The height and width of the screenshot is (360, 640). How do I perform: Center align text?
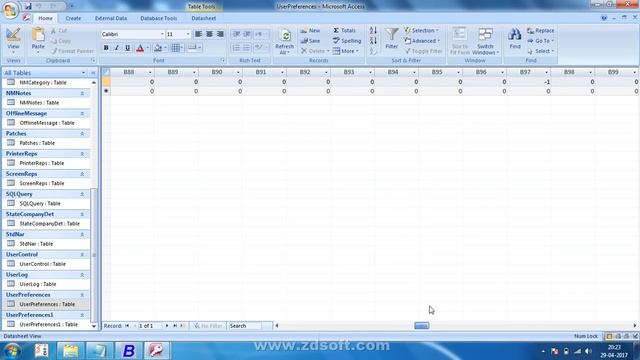209,34
